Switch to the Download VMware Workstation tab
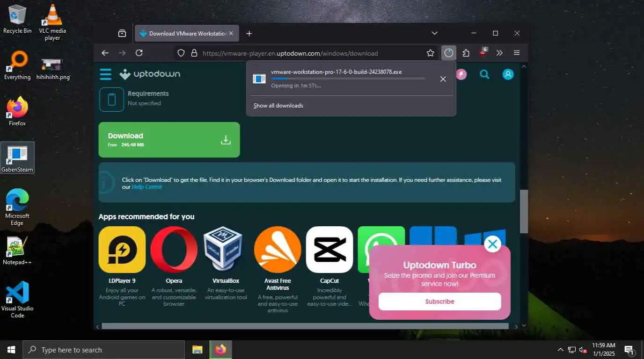644x359 pixels. 187,33
